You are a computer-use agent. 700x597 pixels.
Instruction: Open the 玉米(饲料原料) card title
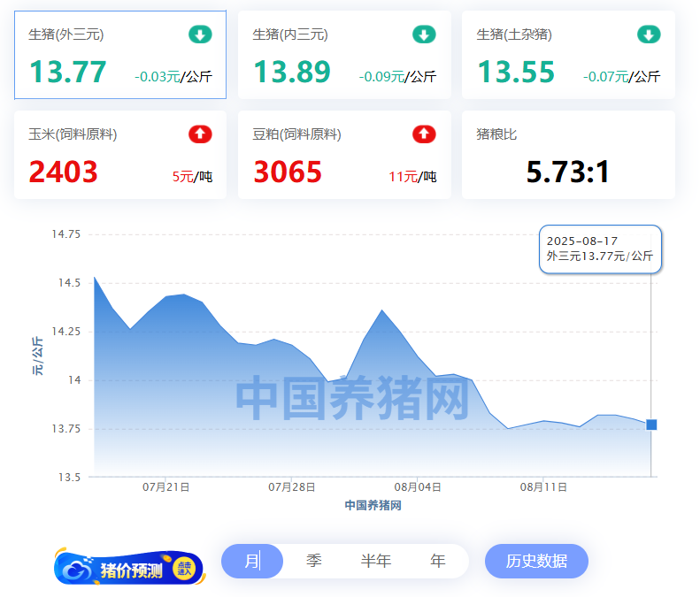tap(73, 134)
